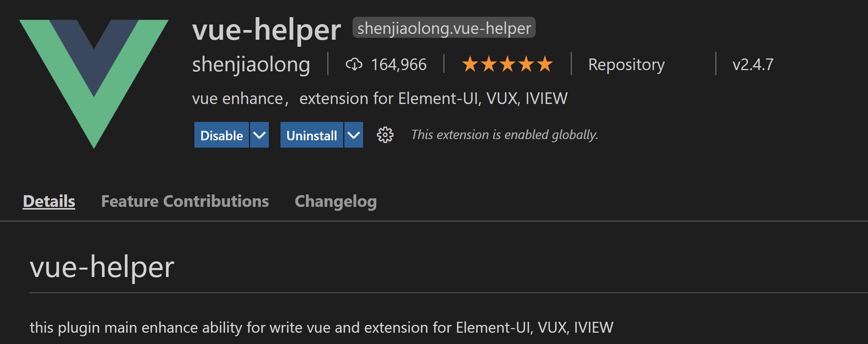The width and height of the screenshot is (868, 344).
Task: Open the Changelog tab
Action: click(x=335, y=201)
